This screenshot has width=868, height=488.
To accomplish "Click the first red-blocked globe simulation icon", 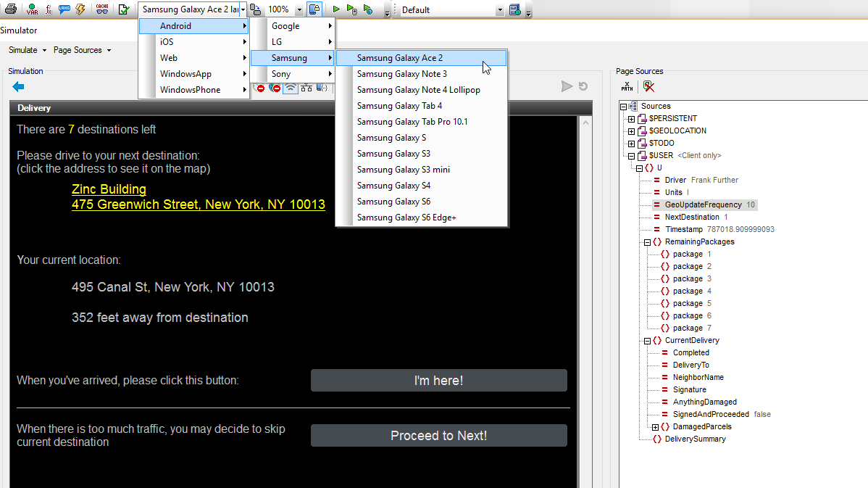I will pos(259,88).
